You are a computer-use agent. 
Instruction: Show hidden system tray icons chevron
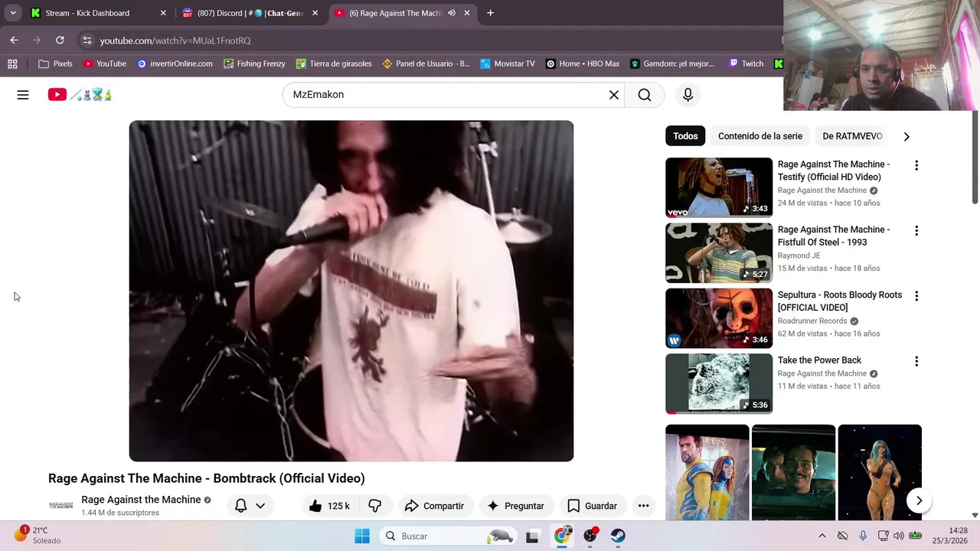[822, 536]
